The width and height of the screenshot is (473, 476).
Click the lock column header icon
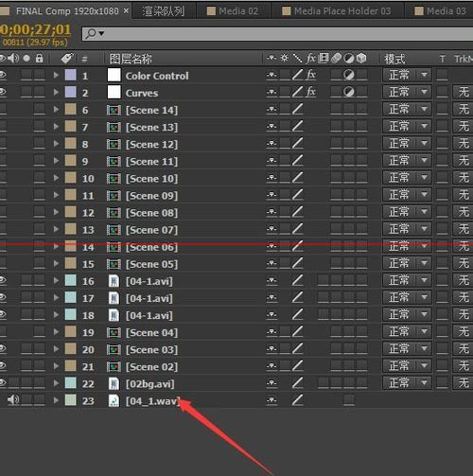point(40,59)
